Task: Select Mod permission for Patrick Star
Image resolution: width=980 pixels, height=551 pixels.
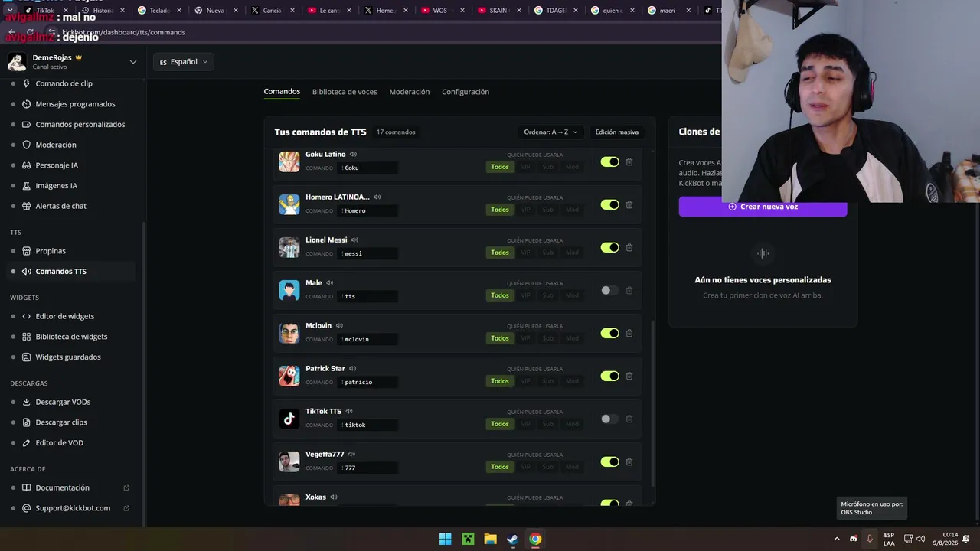Action: pos(572,381)
